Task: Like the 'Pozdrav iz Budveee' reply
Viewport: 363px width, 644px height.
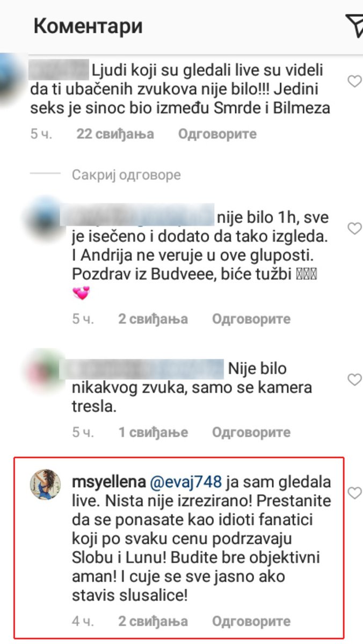Action: click(354, 229)
